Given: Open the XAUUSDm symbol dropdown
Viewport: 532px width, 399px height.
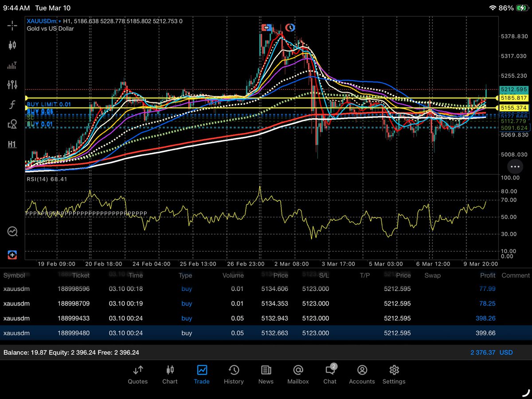Looking at the screenshot, I should (x=44, y=21).
